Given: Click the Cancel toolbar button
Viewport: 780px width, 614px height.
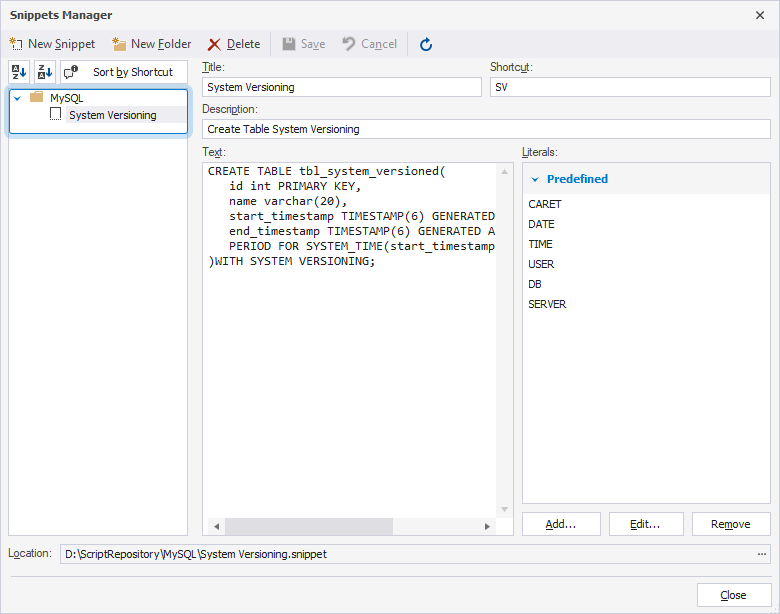Looking at the screenshot, I should click(x=370, y=44).
